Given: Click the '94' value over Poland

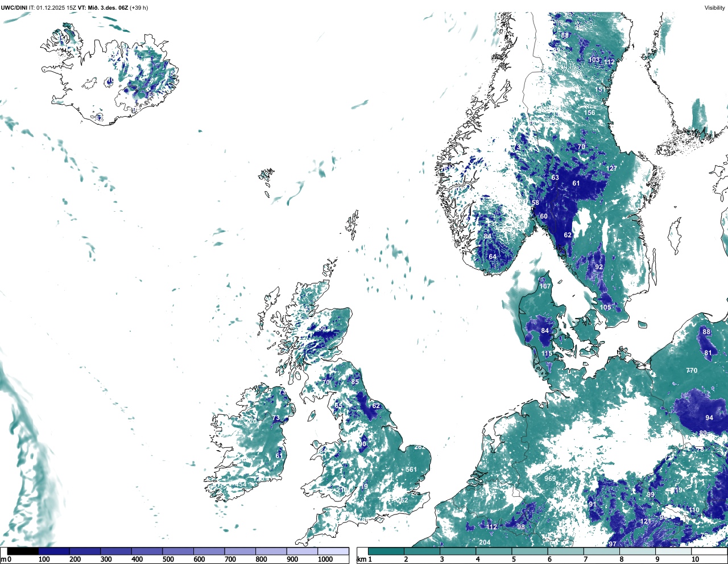Looking at the screenshot, I should 709,418.
